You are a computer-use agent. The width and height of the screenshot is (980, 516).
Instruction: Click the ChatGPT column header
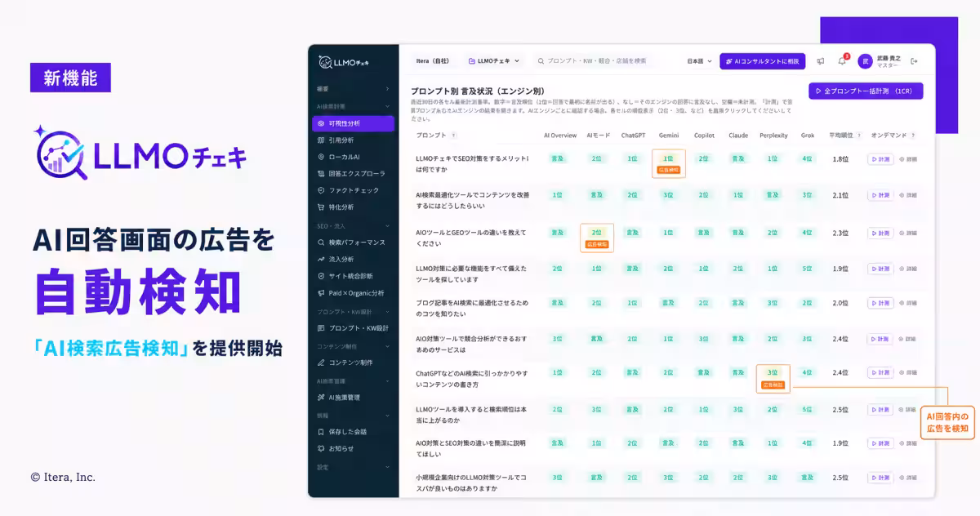(633, 136)
